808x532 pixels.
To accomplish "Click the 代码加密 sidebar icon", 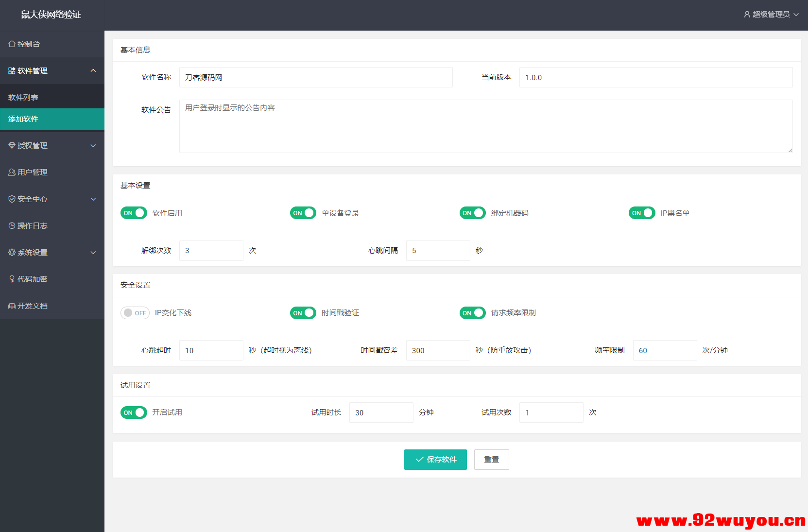I will tap(11, 279).
